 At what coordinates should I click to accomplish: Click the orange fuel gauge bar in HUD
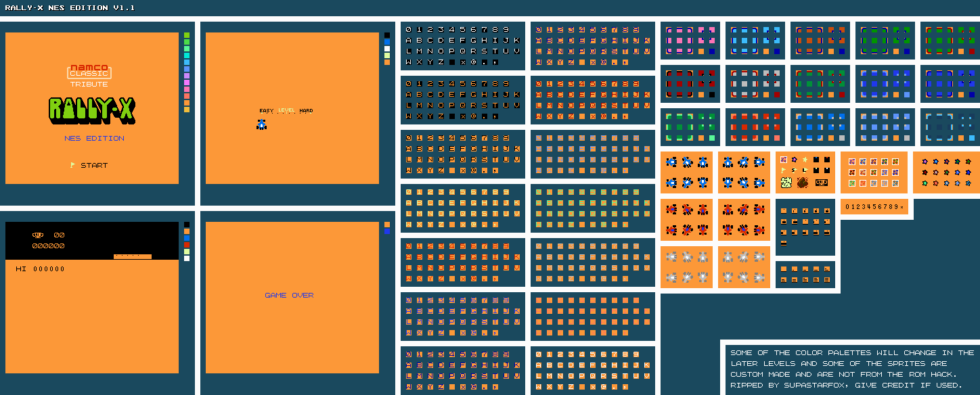point(133,256)
